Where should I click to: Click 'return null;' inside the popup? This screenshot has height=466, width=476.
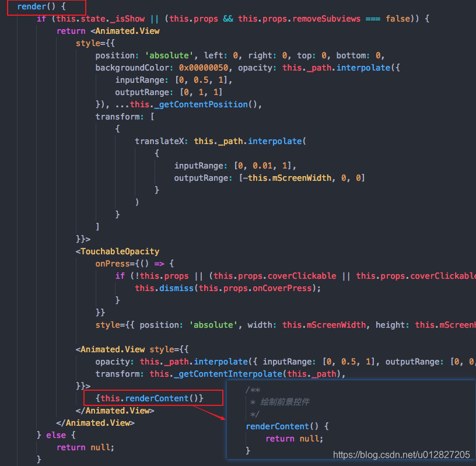point(295,439)
